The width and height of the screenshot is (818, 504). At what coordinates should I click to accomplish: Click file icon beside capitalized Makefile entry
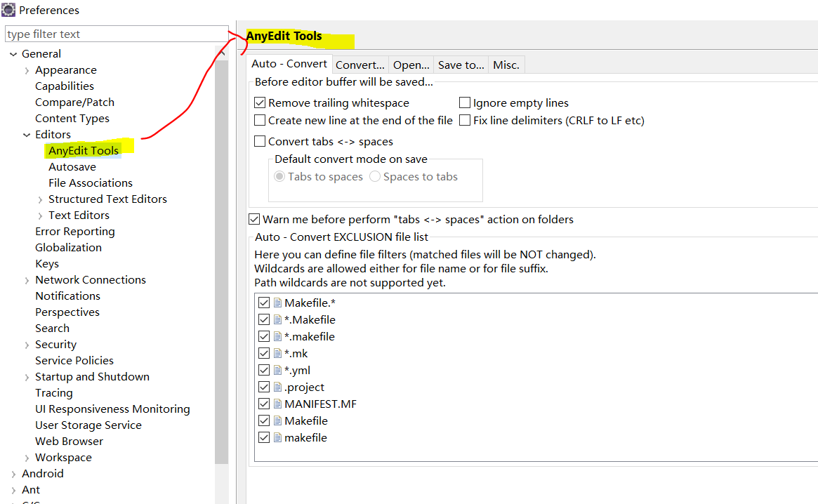pos(277,420)
